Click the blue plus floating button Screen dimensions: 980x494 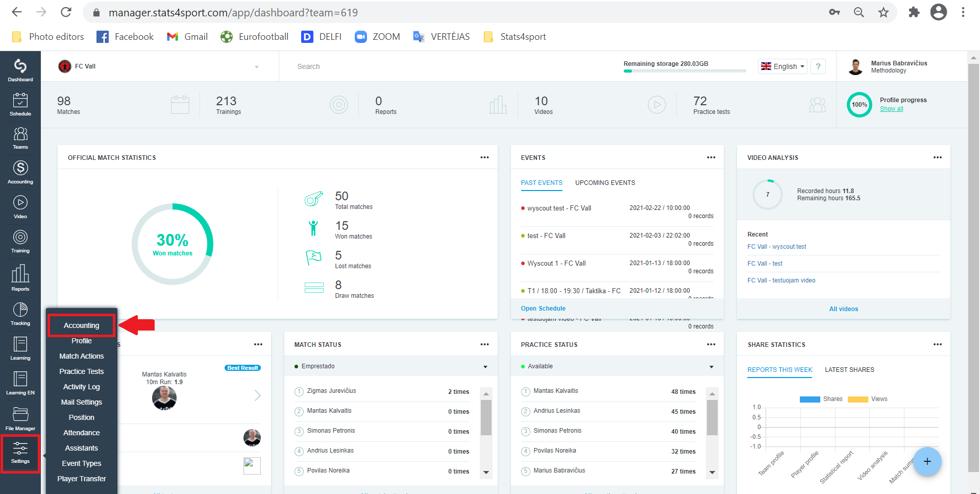coord(927,461)
